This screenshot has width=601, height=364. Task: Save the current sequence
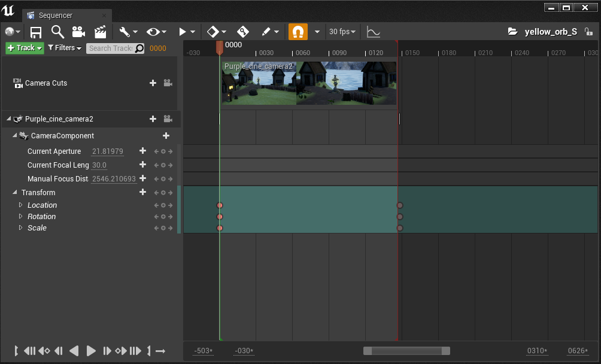36,32
